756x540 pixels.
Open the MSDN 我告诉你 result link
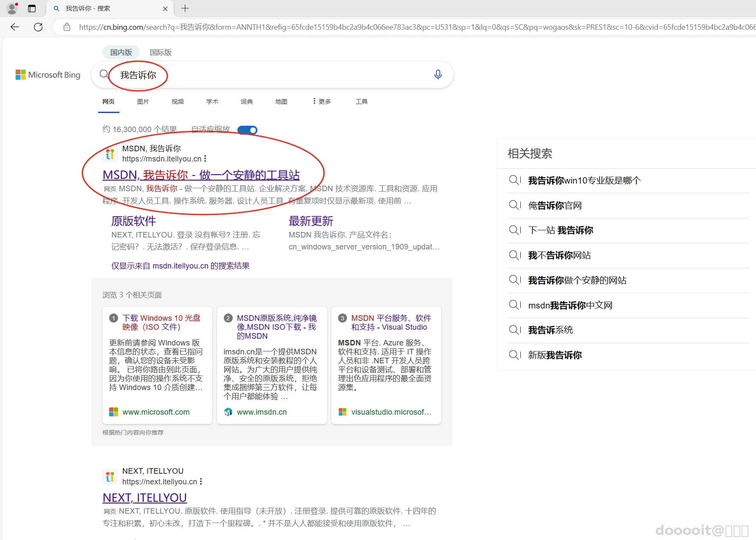200,175
